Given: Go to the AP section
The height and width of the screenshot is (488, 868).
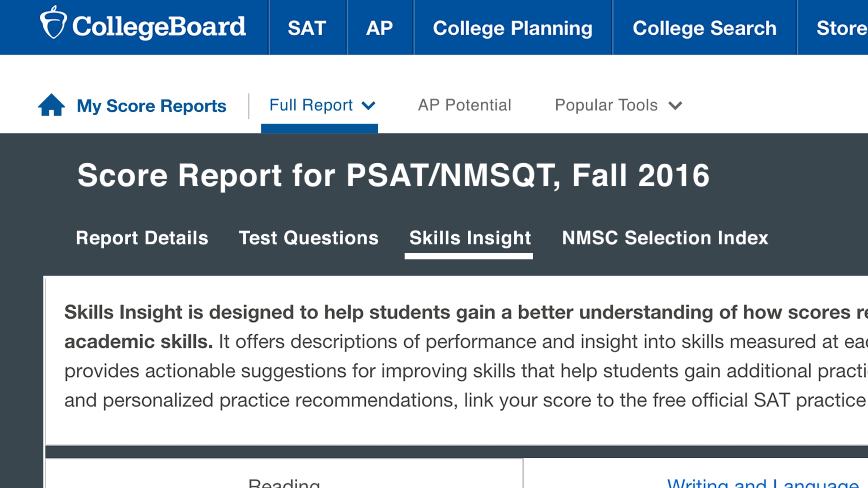Looking at the screenshot, I should pyautogui.click(x=379, y=28).
